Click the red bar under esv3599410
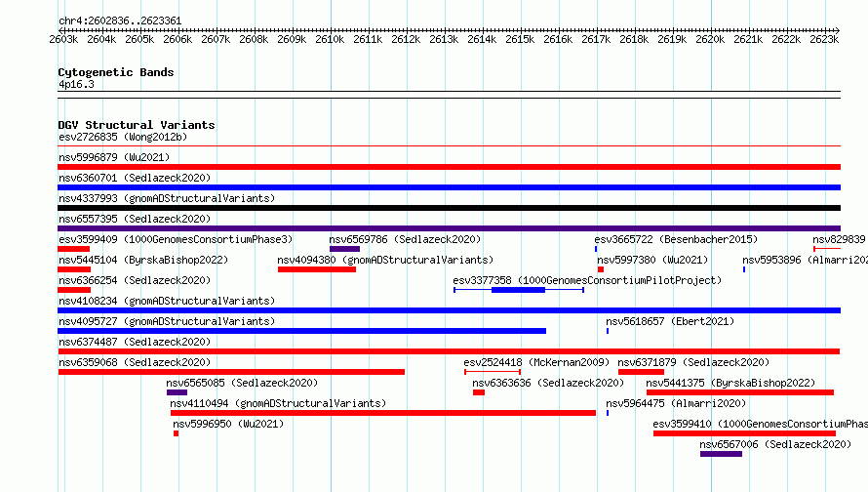 [x=744, y=433]
